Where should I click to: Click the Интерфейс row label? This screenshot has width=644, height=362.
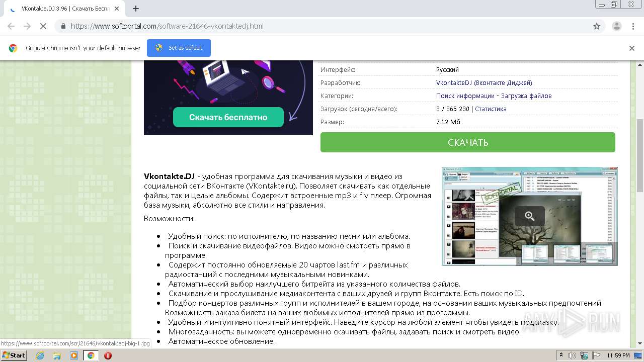(338, 69)
